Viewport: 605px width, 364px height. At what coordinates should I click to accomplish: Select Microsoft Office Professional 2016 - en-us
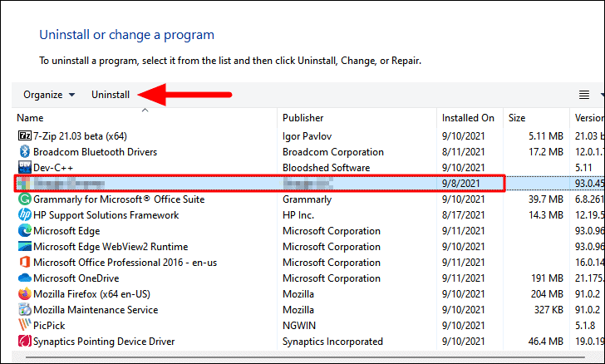click(x=125, y=263)
